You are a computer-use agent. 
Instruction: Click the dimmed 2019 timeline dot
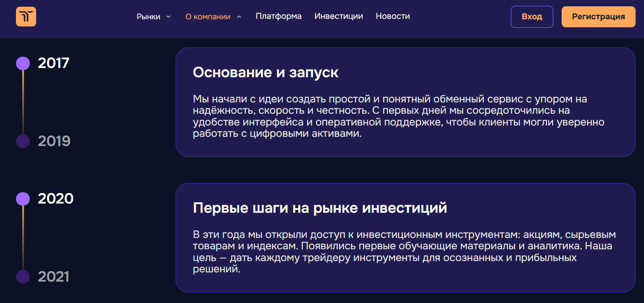23,141
